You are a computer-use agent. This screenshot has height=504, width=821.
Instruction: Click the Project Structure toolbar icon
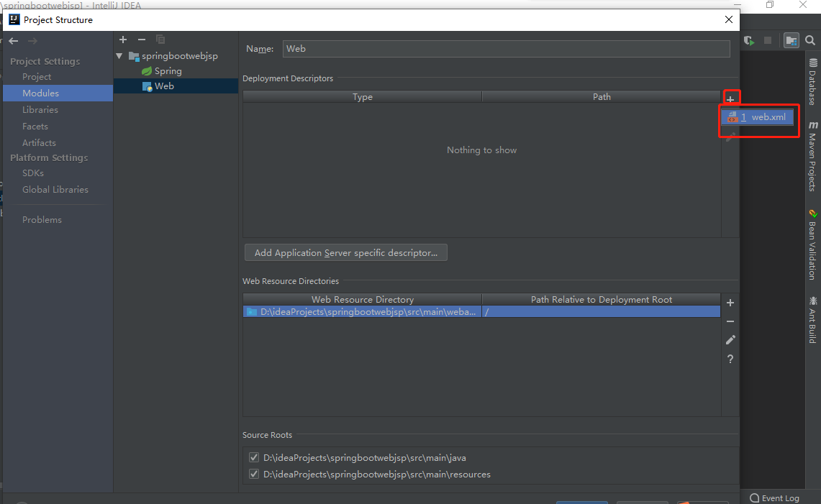(x=791, y=40)
